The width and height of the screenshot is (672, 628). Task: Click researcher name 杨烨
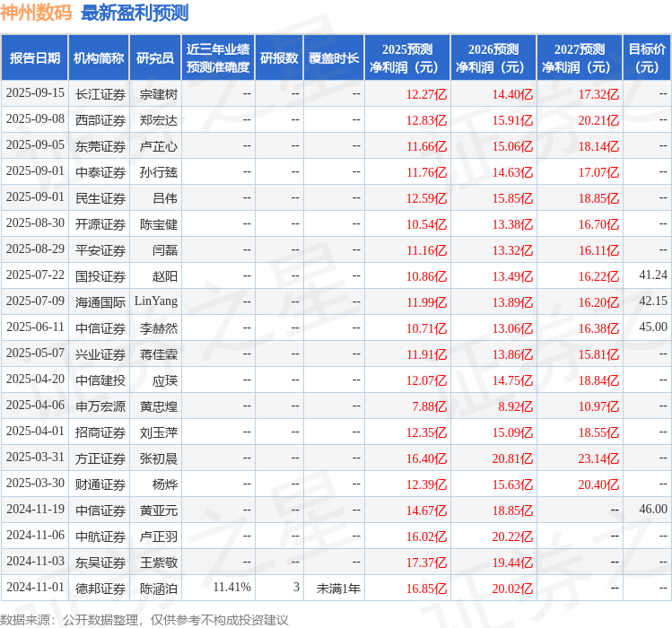click(x=165, y=484)
